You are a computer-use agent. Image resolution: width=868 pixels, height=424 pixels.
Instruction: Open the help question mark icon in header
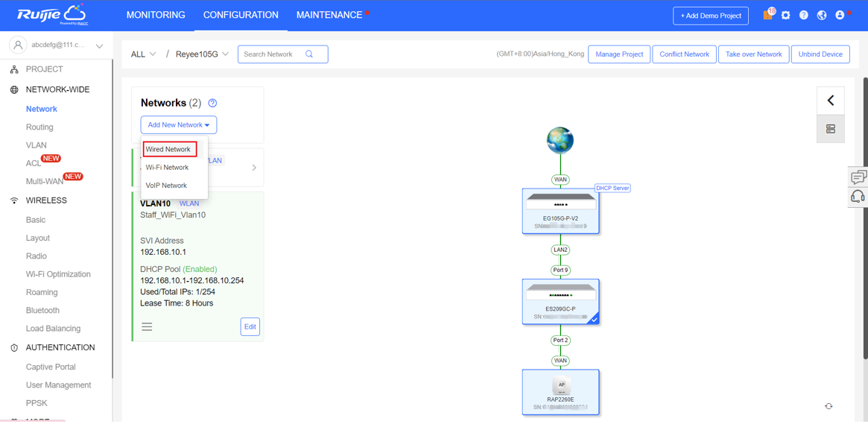[804, 16]
